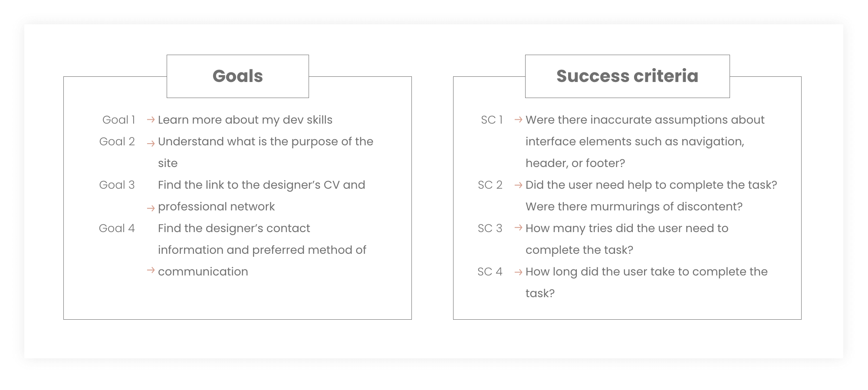Click the arrow before 'Learn more about my dev skills'
The width and height of the screenshot is (868, 390).
point(151,120)
